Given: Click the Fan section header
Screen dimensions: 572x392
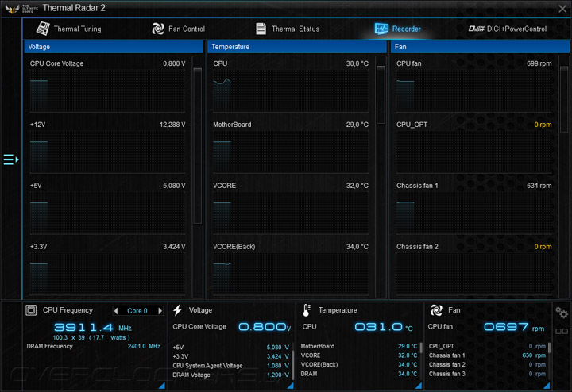Looking at the screenshot, I should 480,47.
